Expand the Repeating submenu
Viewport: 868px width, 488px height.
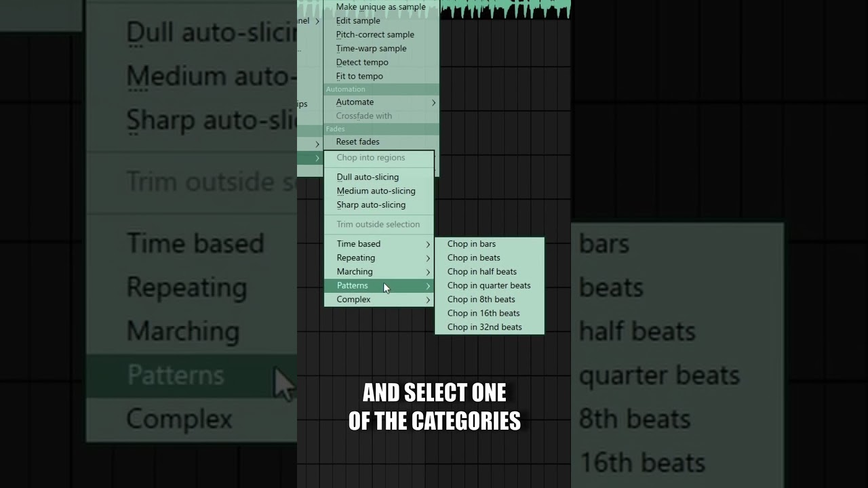(378, 258)
